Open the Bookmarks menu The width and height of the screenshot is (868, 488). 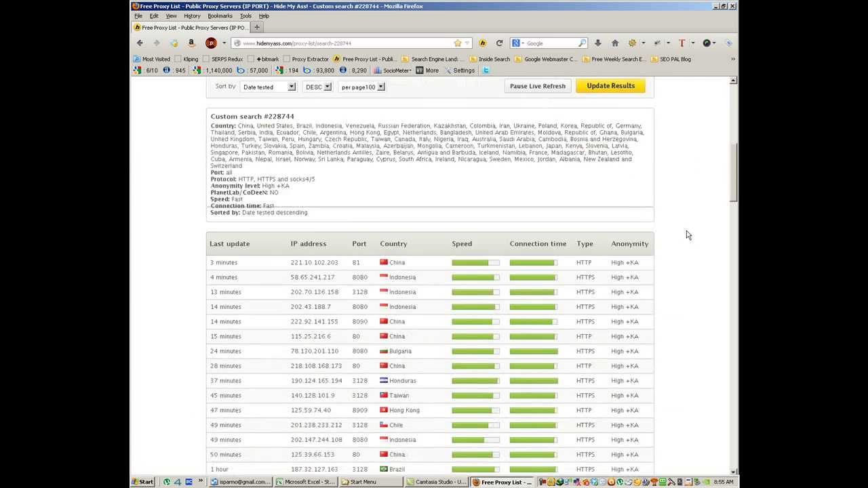click(x=220, y=16)
